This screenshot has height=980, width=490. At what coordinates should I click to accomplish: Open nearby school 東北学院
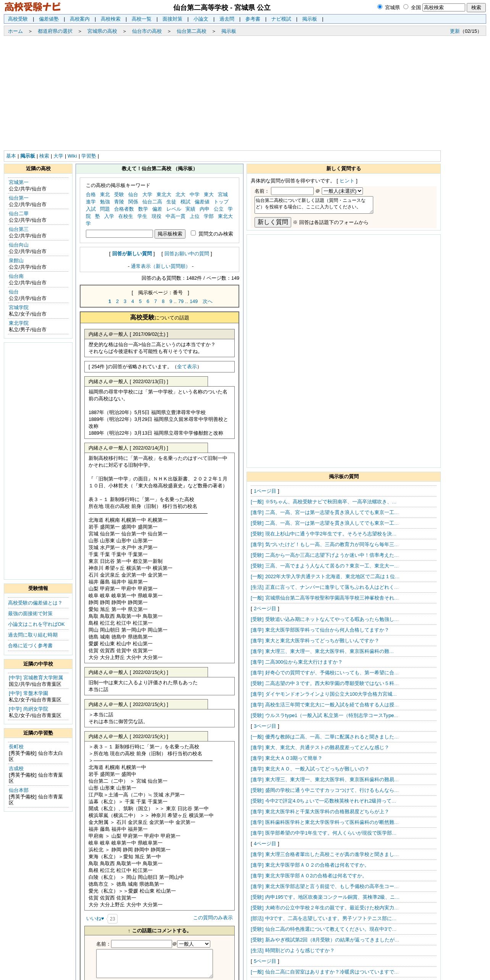[x=19, y=323]
